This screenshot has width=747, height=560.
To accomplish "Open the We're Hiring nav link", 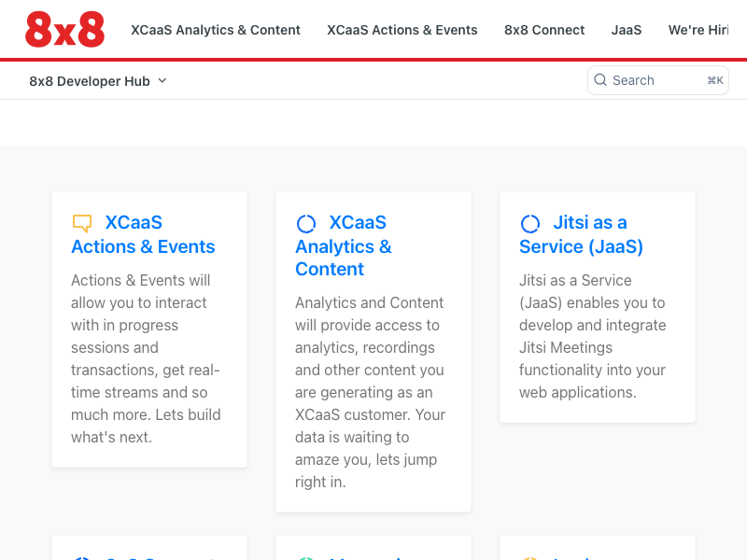I will (698, 30).
